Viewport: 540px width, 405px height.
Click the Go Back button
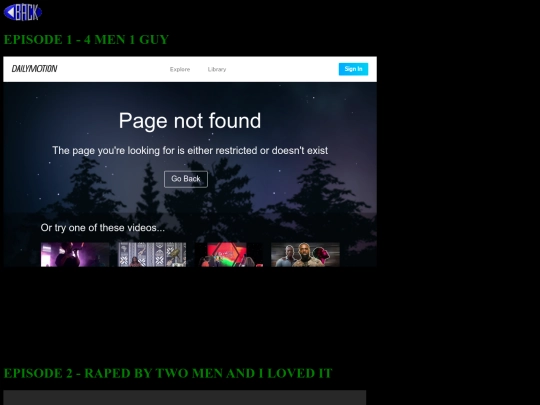(186, 179)
